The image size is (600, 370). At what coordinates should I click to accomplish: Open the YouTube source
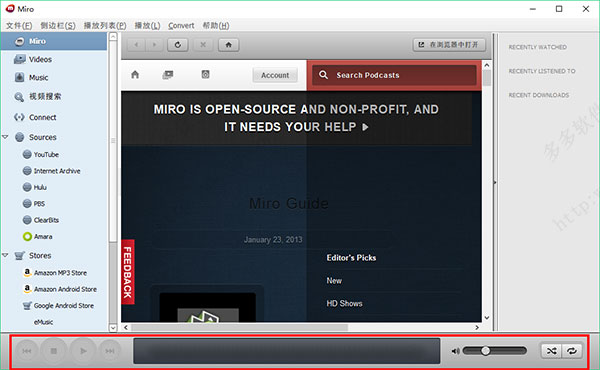click(x=46, y=155)
